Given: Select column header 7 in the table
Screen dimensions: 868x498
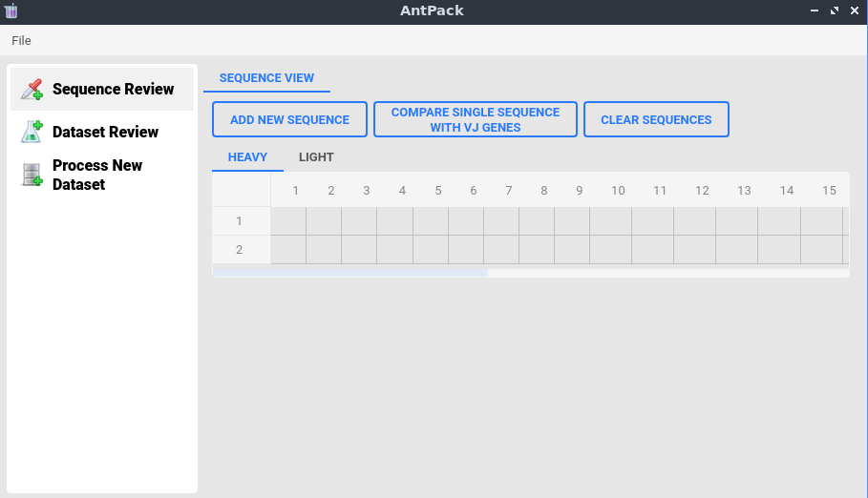Looking at the screenshot, I should 501,191.
